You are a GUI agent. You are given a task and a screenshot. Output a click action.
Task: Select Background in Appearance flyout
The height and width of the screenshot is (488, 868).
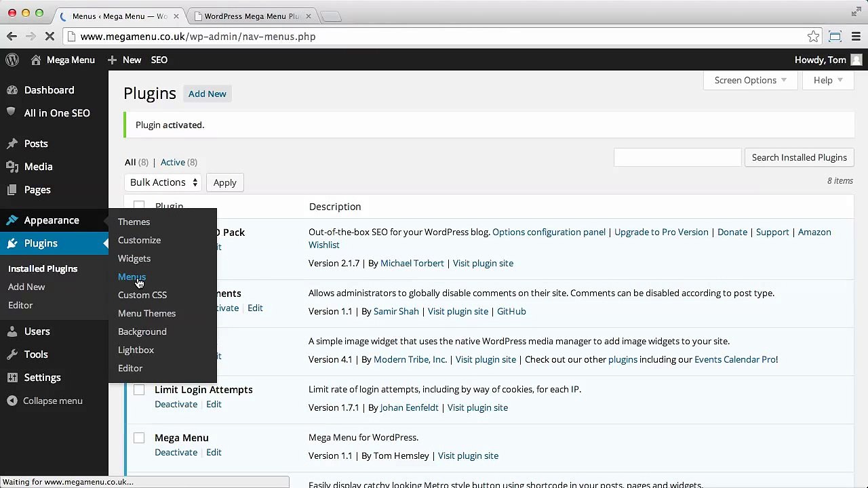tap(142, 331)
